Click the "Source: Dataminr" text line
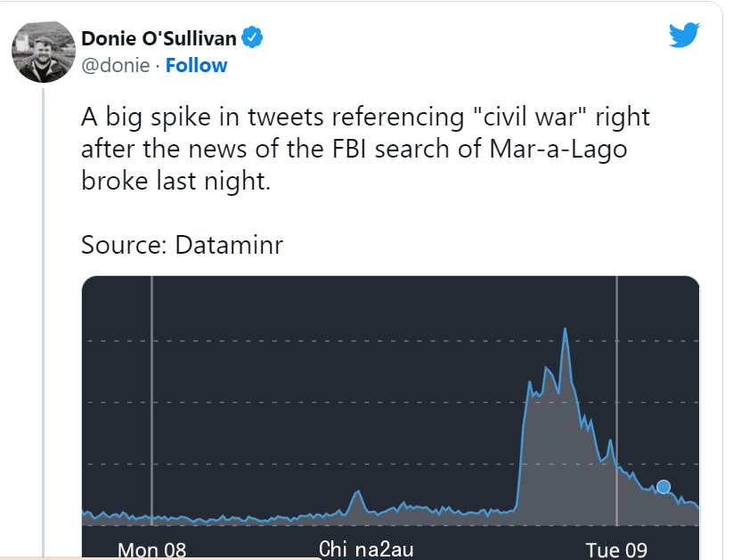733x560 pixels. pyautogui.click(x=182, y=245)
